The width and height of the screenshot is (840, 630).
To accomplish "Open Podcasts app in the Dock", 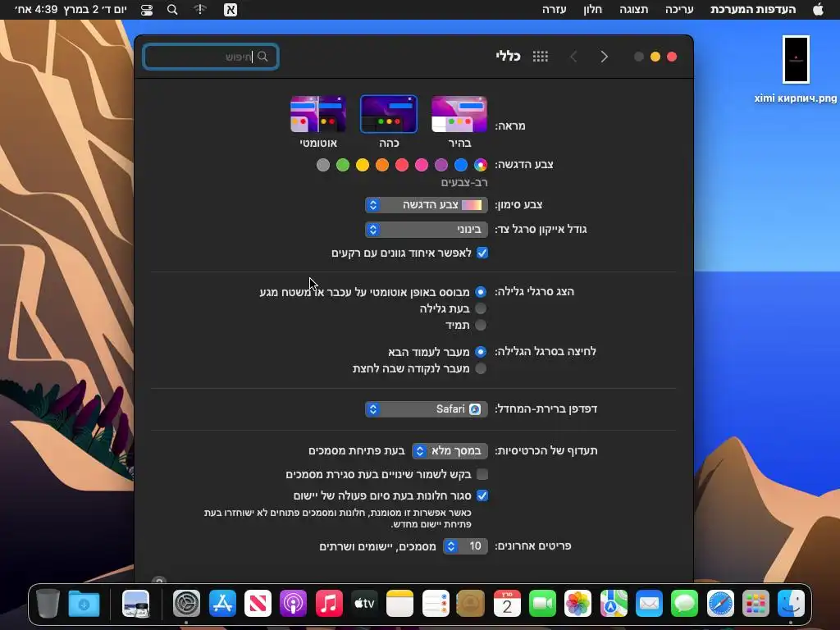I will pyautogui.click(x=293, y=604).
